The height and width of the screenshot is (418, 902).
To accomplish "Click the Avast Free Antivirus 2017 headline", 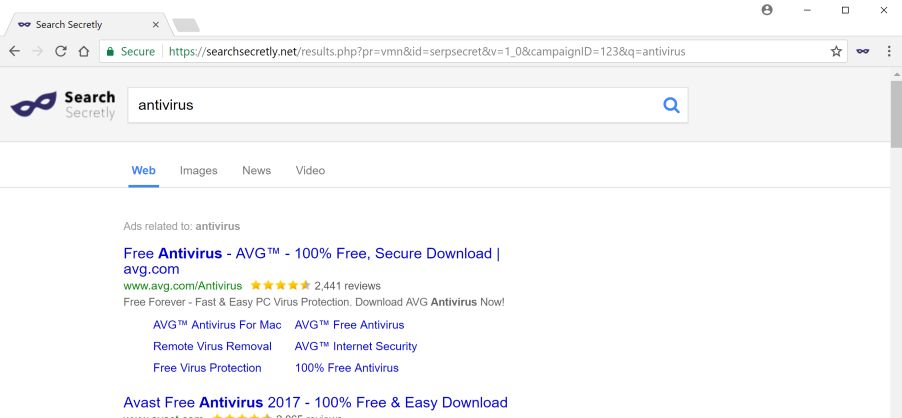I will coord(315,401).
